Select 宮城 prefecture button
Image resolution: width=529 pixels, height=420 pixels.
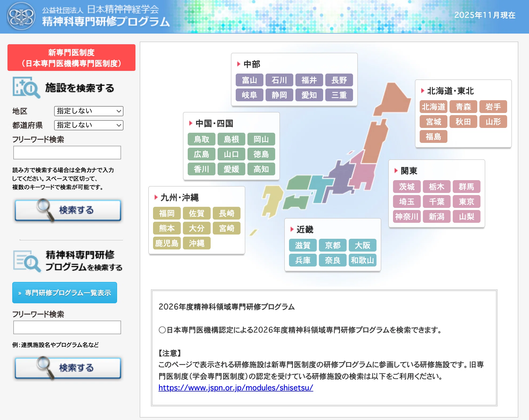tap(434, 122)
